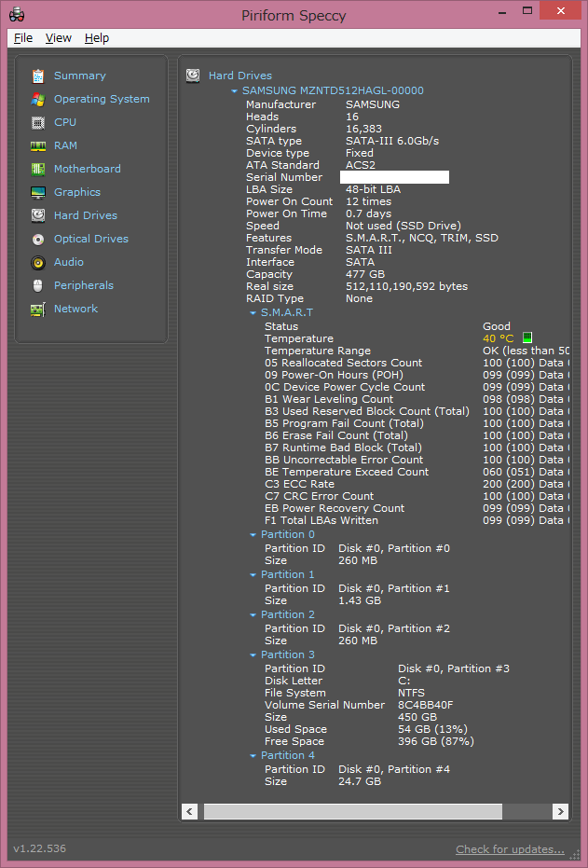Screen dimensions: 588x868
Task: Click the Features S.M.A.R.T., NCQ, TRIM, SSD value
Action: [x=422, y=238]
